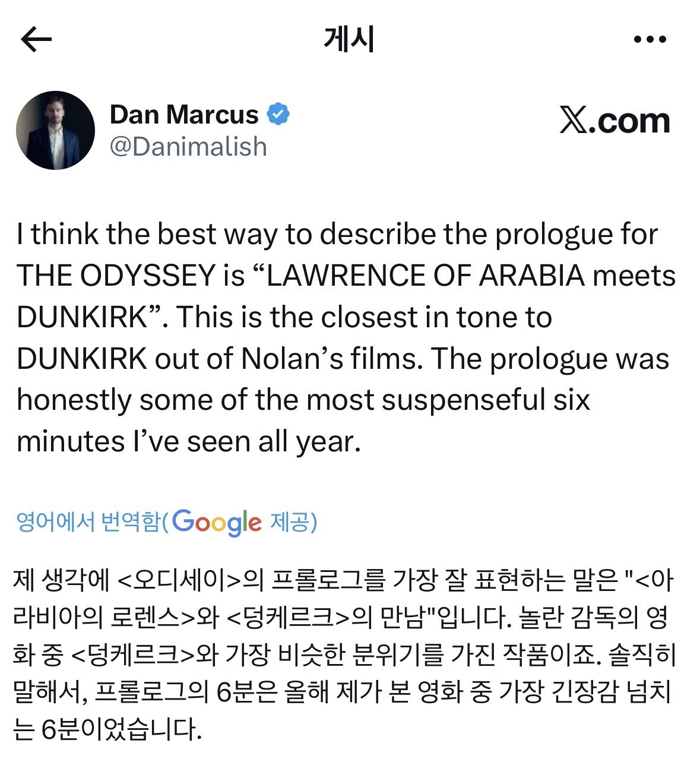Image resolution: width=700 pixels, height=784 pixels.
Task: Tap the Google logo in translation credit
Action: (x=217, y=522)
